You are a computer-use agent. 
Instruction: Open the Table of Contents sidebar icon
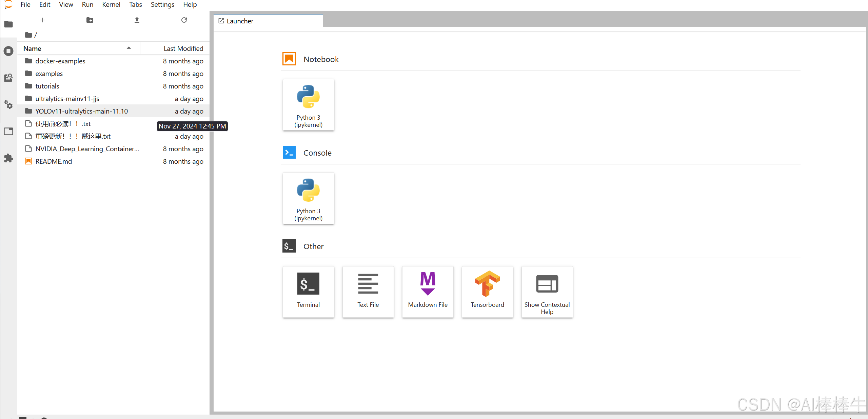tap(8, 78)
